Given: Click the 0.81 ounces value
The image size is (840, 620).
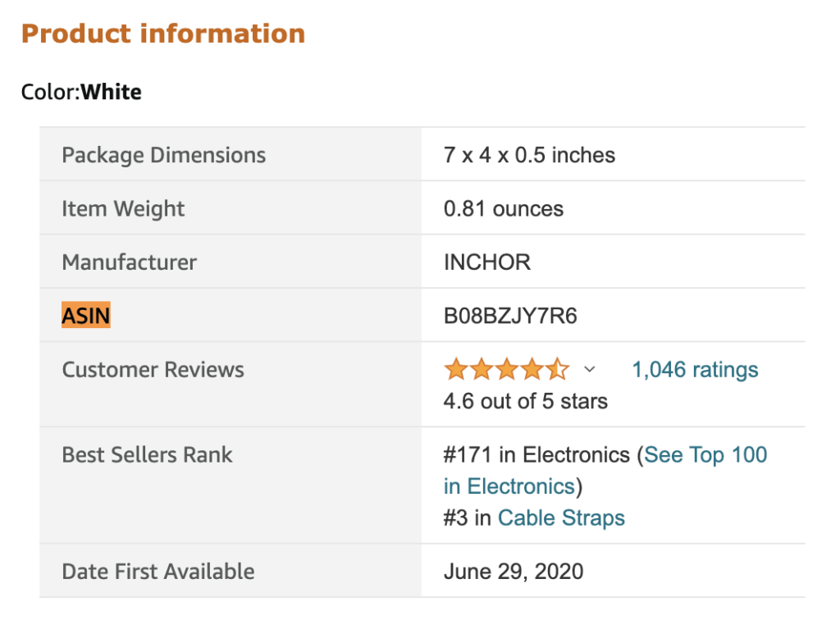Looking at the screenshot, I should (x=504, y=209).
